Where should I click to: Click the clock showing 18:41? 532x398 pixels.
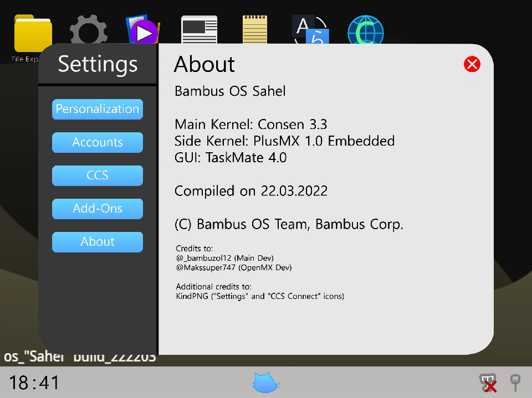pos(33,383)
